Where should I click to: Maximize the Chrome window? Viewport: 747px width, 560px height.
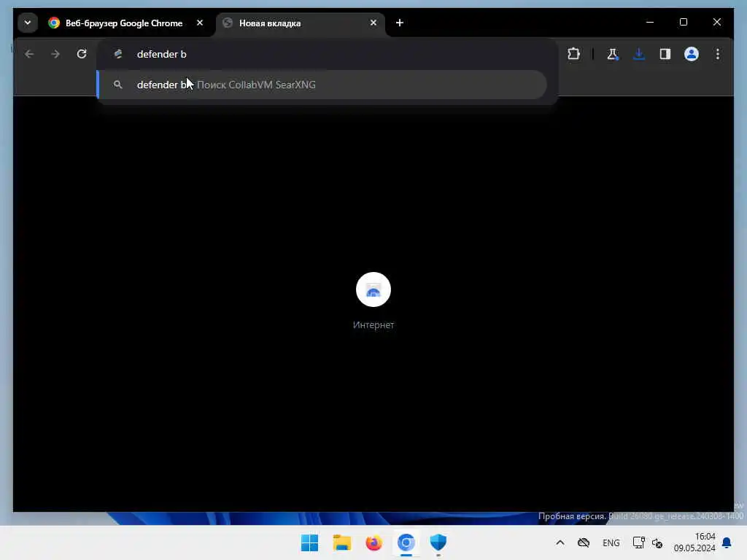[684, 23]
